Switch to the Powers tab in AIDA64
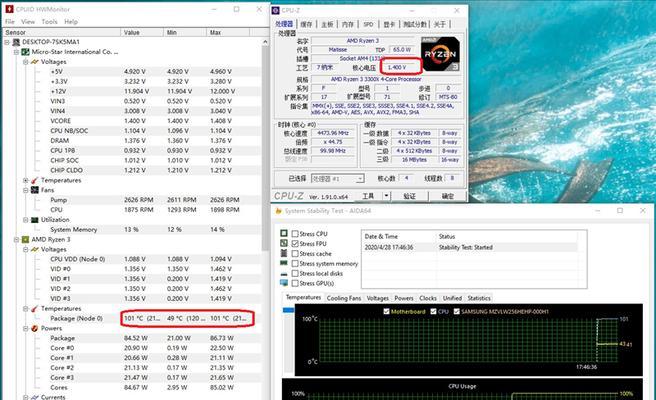656x400 pixels. 404,298
